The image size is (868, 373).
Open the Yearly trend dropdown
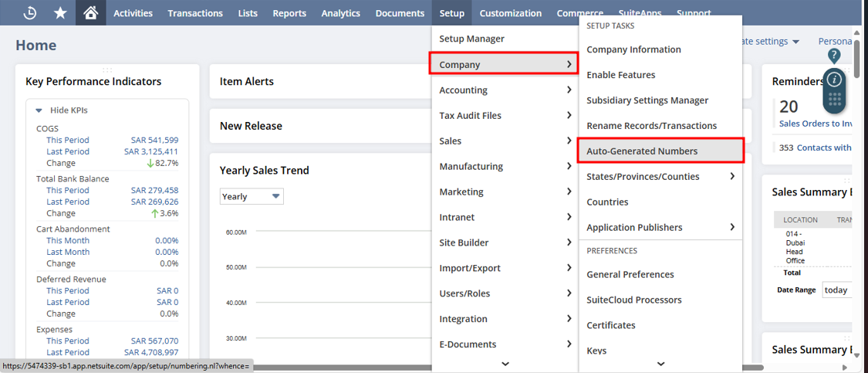[252, 197]
